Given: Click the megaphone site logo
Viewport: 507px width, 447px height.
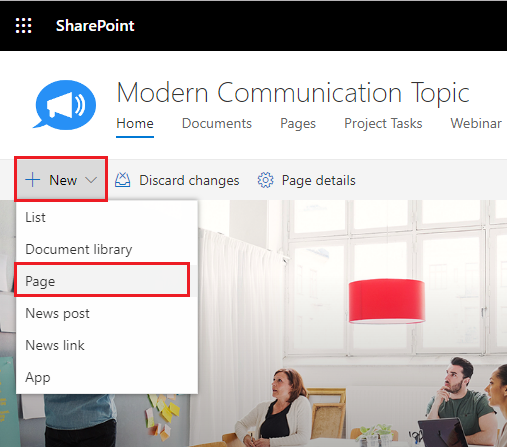Looking at the screenshot, I should point(64,105).
